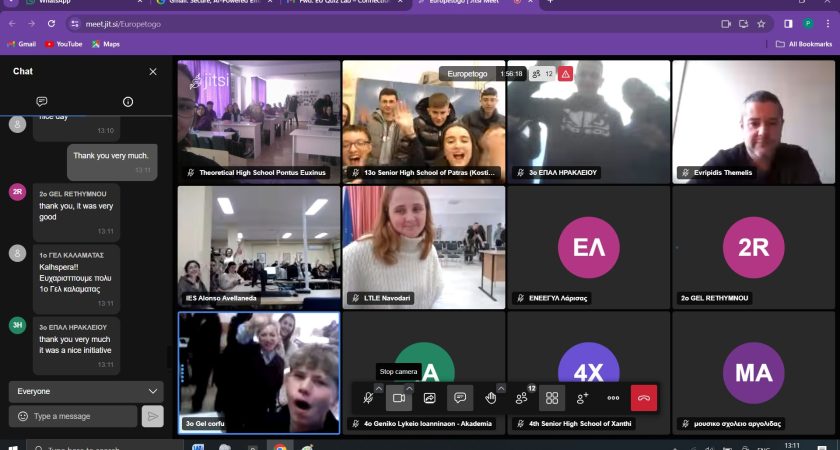The width and height of the screenshot is (840, 450).
Task: Click the install app icon in address bar
Action: coord(744,24)
